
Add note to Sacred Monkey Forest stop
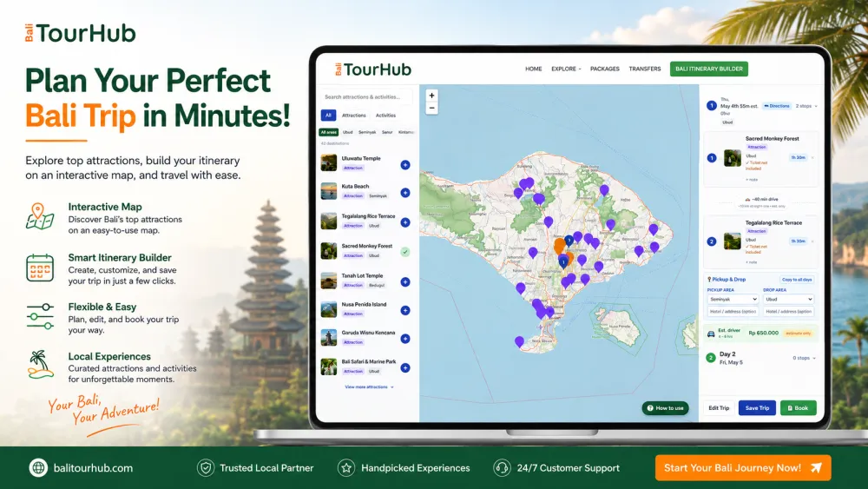[751, 180]
